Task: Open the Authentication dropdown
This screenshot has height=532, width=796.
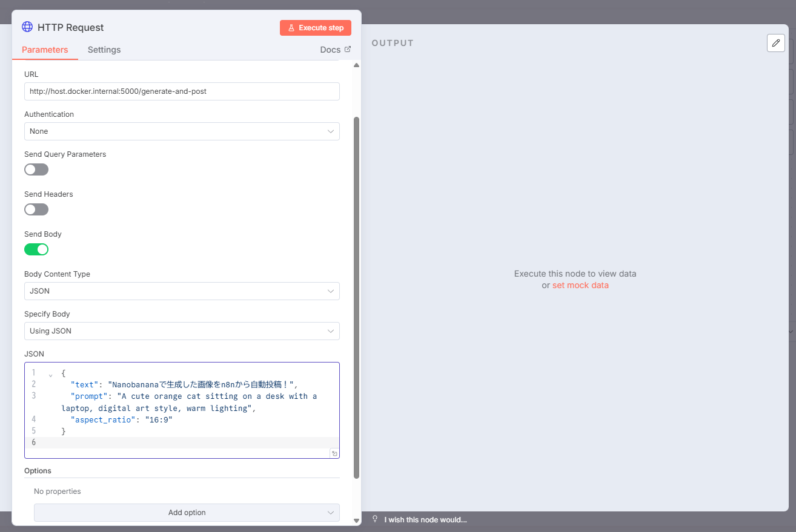Action: click(x=182, y=131)
